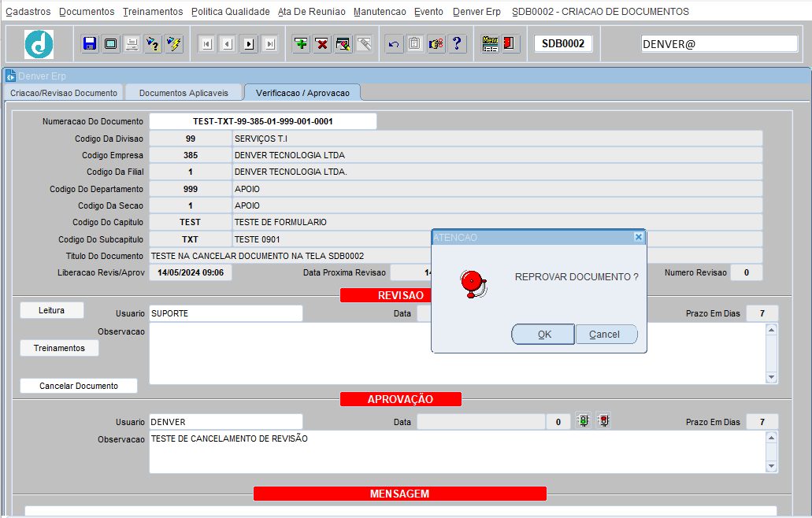Click Codigo Do Departamento field 999
The width and height of the screenshot is (812, 518).
(191, 190)
